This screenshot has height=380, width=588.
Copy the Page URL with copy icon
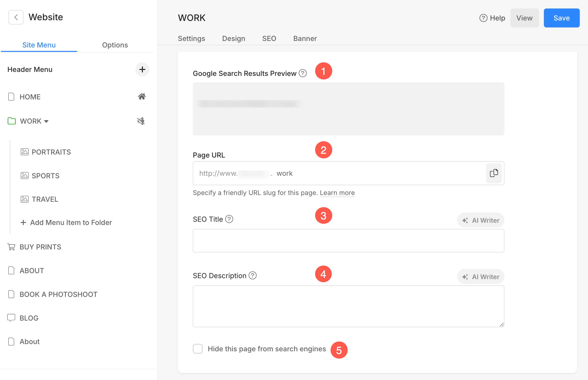(x=494, y=173)
